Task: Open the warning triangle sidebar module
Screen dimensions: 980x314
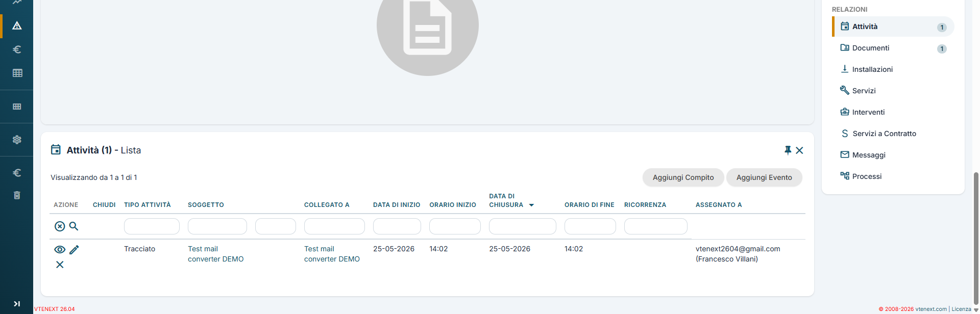Action: pos(17,25)
